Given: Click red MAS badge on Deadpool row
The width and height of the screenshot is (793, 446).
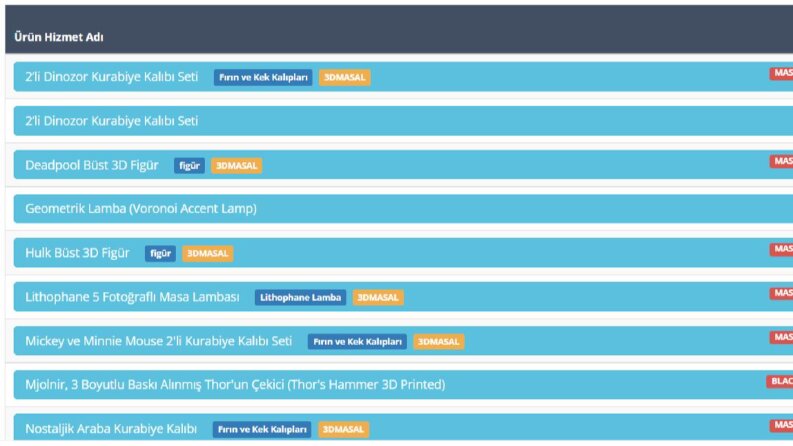Looking at the screenshot, I should (781, 161).
